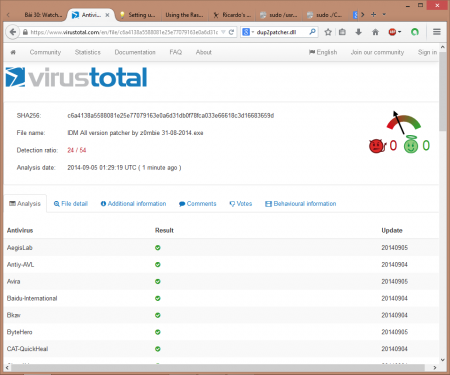Open the downloads arrow icon
The height and width of the screenshot is (375, 450).
point(359,32)
